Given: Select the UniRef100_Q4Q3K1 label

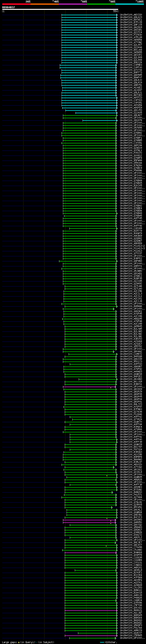Looking at the screenshot, I should coord(131,312).
